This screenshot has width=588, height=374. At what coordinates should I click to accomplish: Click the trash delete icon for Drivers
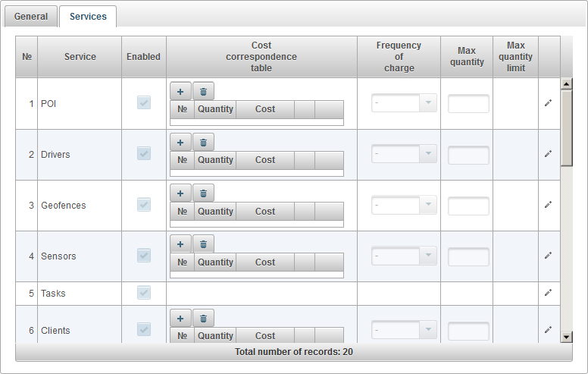[x=203, y=142]
